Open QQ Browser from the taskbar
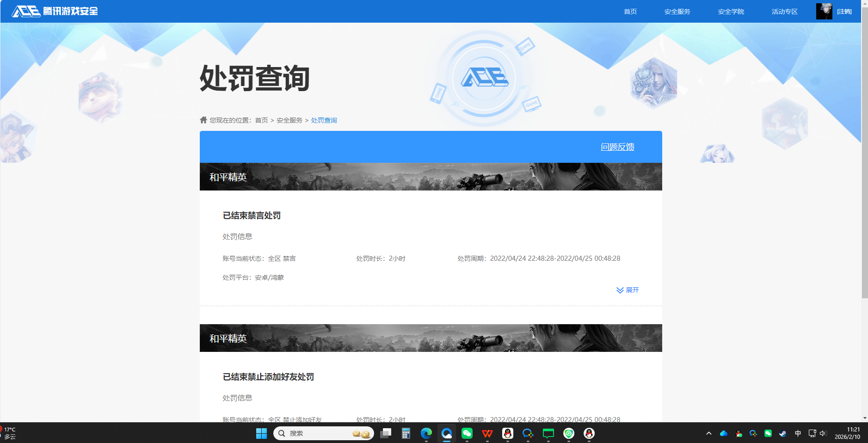The image size is (868, 443). [x=446, y=433]
